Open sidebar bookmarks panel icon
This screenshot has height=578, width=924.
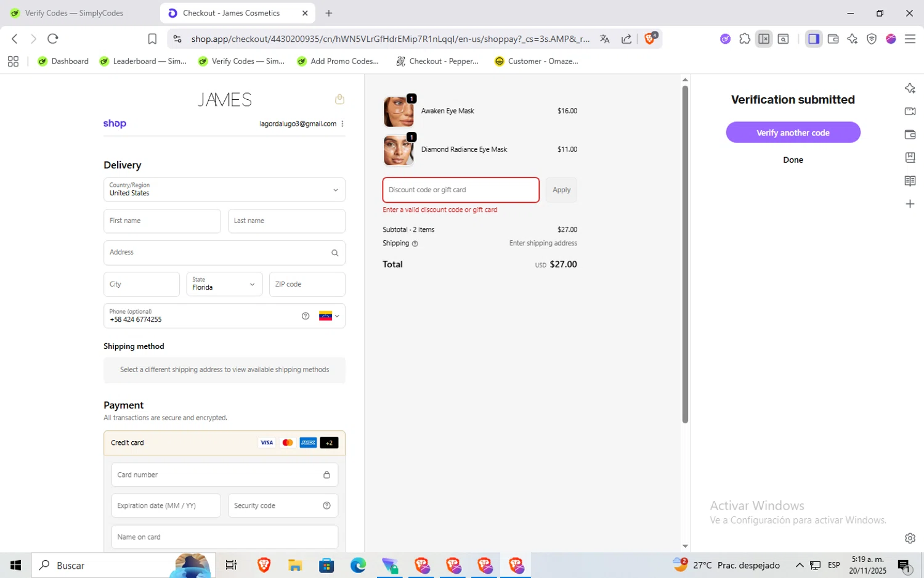point(910,158)
